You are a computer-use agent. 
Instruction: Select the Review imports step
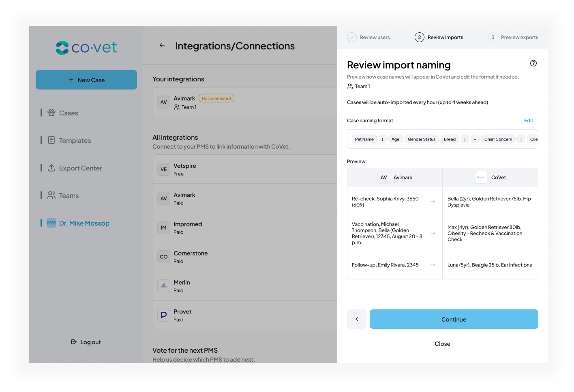[x=439, y=37]
